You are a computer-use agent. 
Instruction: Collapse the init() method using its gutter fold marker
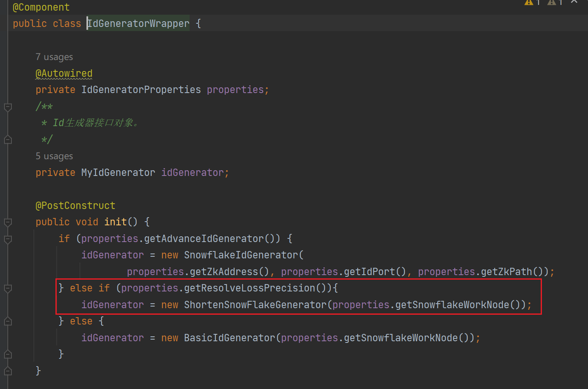pyautogui.click(x=8, y=222)
